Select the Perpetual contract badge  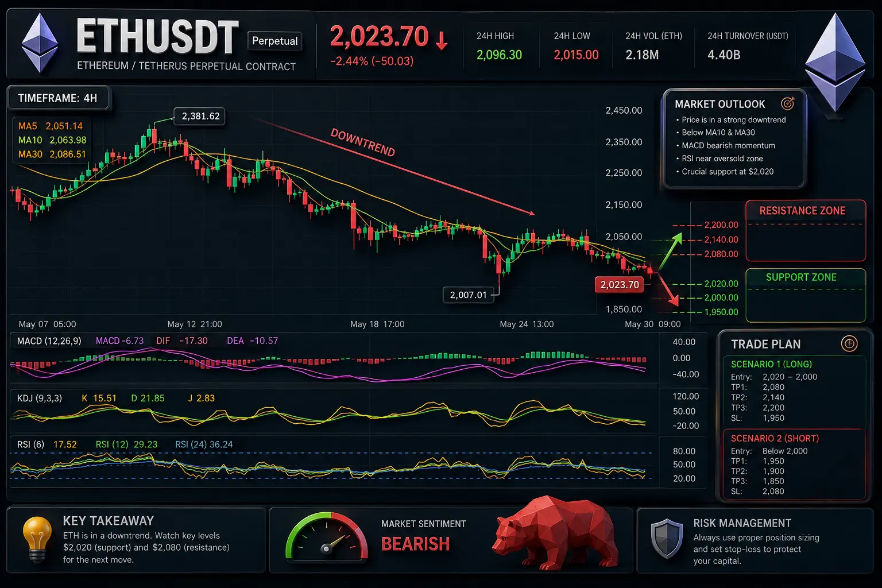[275, 41]
